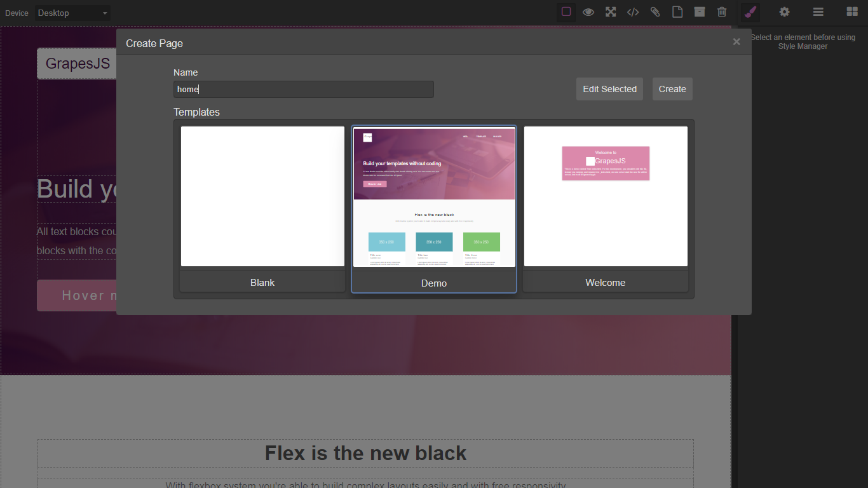Activate fullscreen mode

pos(611,11)
